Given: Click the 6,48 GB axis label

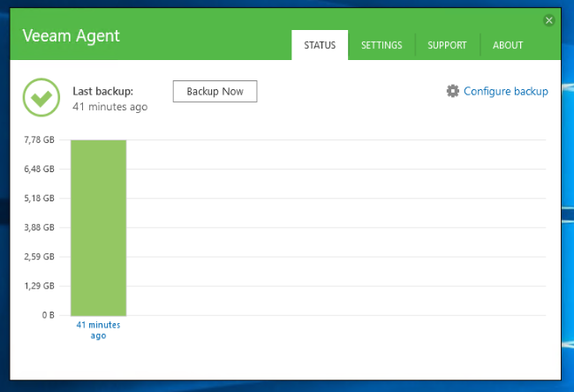Looking at the screenshot, I should pyautogui.click(x=40, y=169).
